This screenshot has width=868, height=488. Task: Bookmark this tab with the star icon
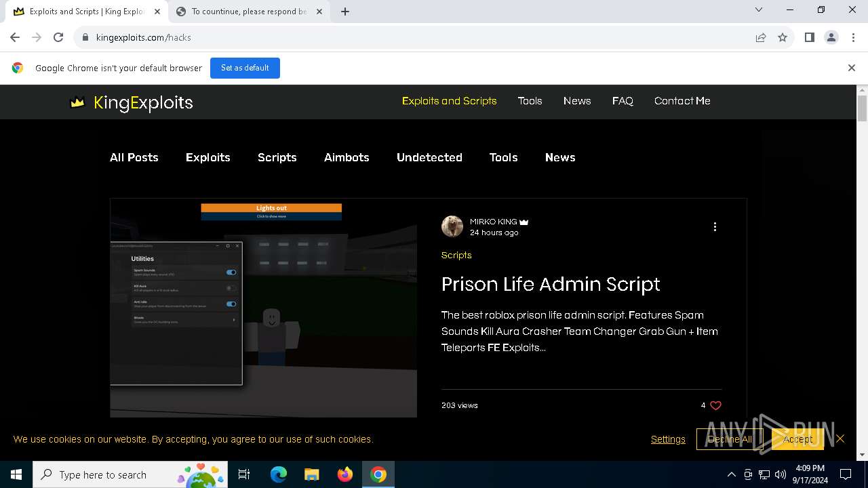[783, 37]
